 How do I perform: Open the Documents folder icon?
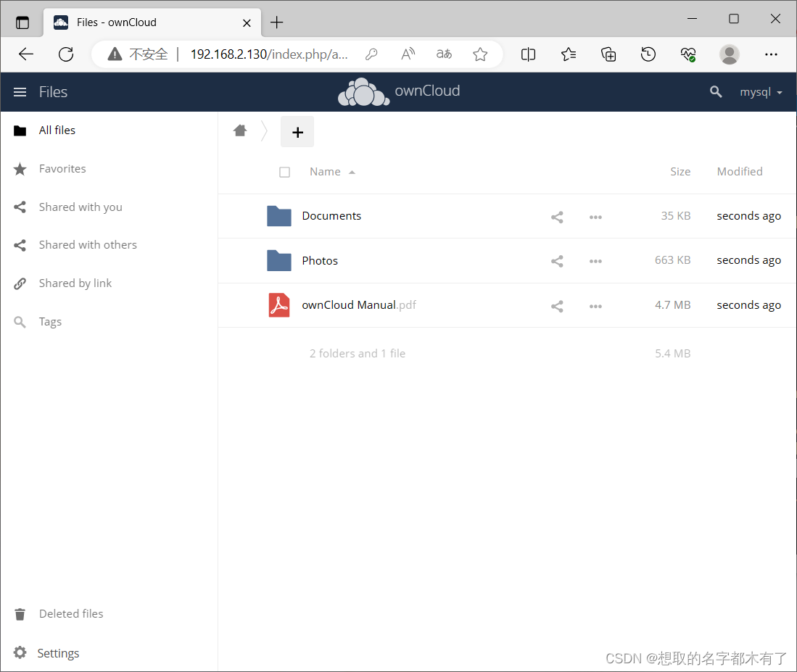(279, 216)
